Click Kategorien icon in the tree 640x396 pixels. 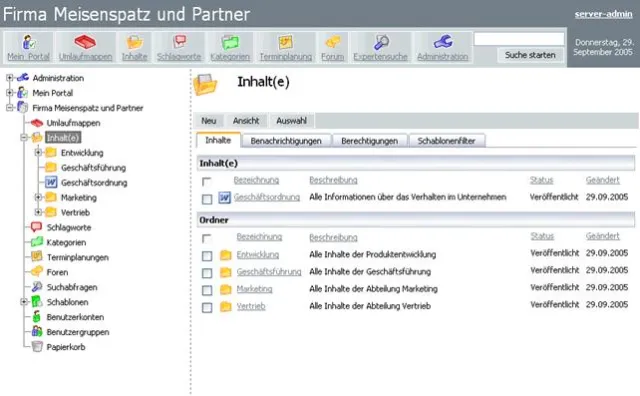pyautogui.click(x=37, y=242)
